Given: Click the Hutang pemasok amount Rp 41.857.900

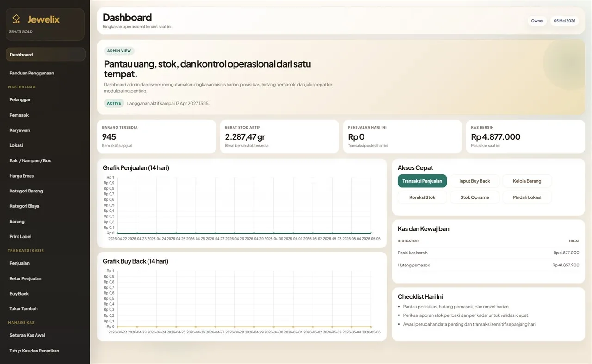Looking at the screenshot, I should (566, 265).
